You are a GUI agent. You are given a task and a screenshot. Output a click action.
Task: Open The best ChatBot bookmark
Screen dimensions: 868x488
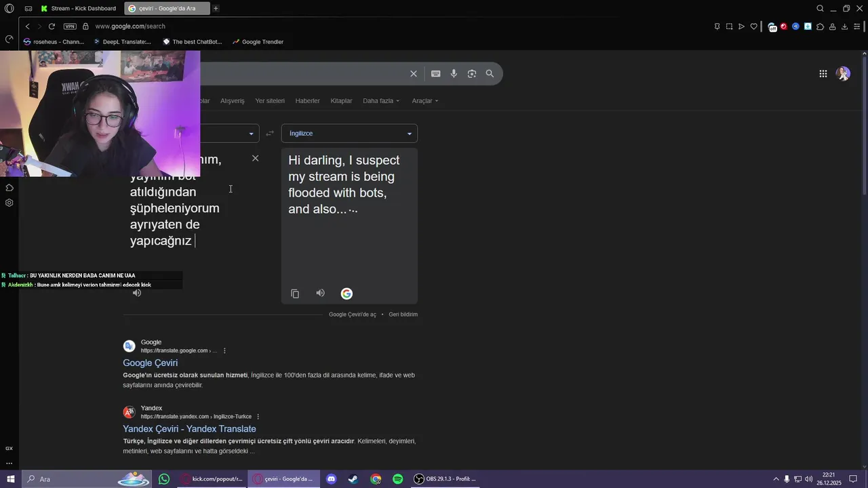[193, 42]
